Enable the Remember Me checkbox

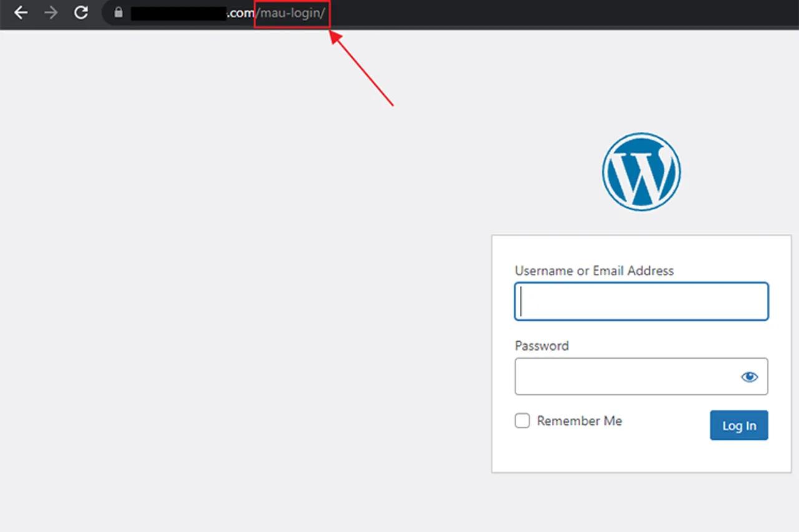[x=522, y=421]
